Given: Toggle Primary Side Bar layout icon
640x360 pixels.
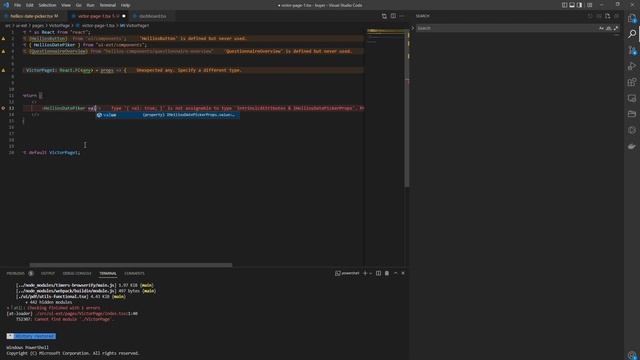Looking at the screenshot, I should click(564, 5).
